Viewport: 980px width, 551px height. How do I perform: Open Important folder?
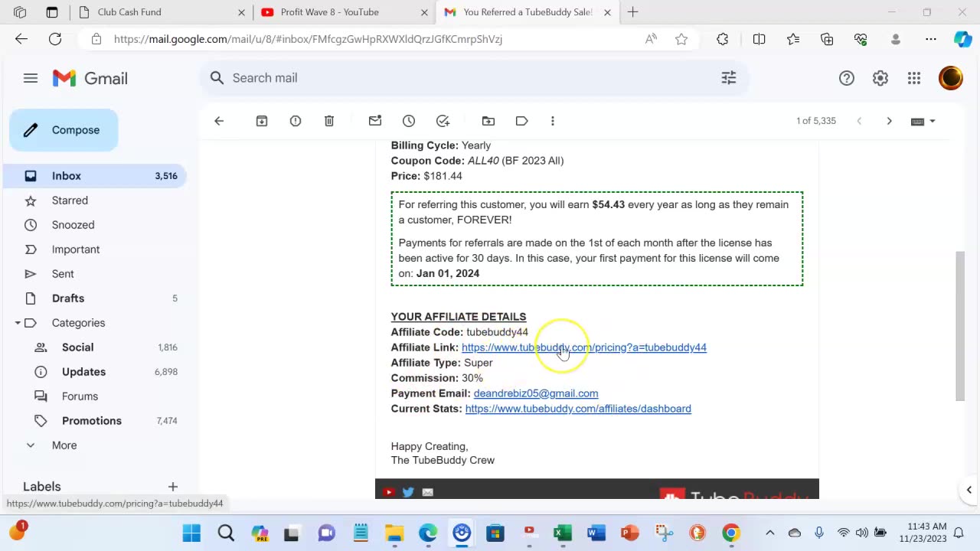click(93, 249)
